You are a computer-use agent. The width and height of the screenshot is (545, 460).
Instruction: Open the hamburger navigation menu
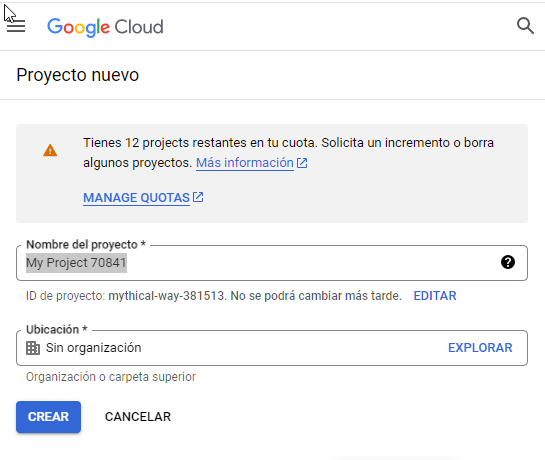pyautogui.click(x=16, y=26)
